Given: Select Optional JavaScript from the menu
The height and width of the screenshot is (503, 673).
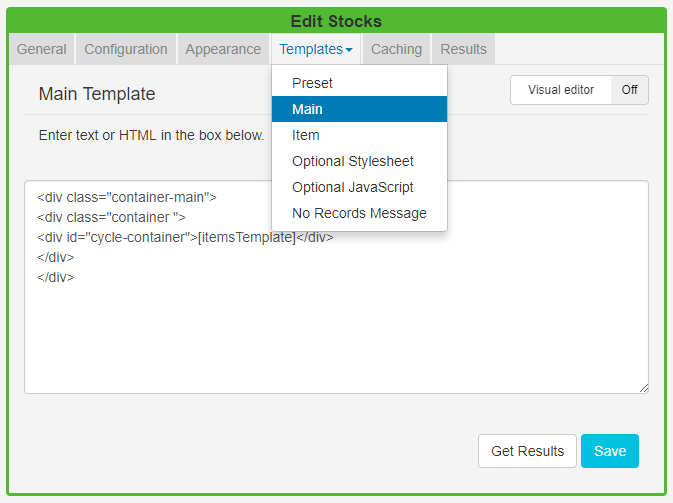Looking at the screenshot, I should tap(353, 187).
